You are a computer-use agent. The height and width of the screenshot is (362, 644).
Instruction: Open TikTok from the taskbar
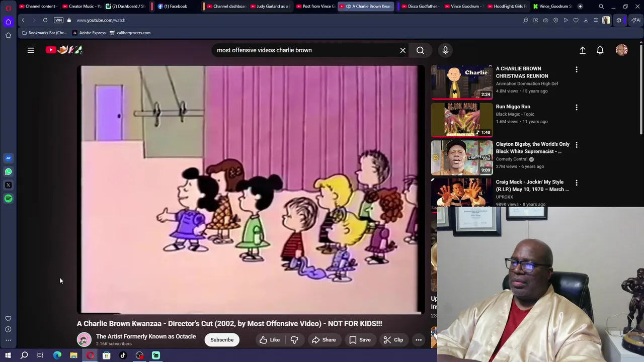click(x=123, y=355)
